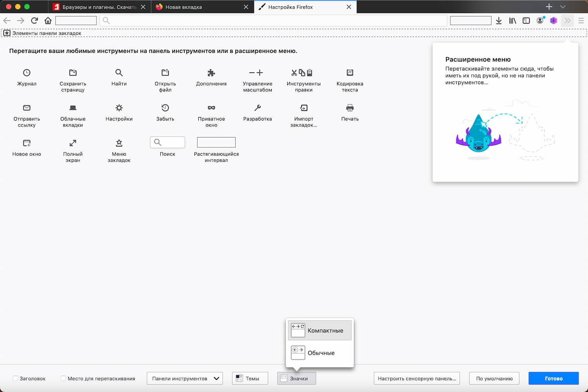
Task: Open the Library icon in toolbar
Action: click(513, 21)
